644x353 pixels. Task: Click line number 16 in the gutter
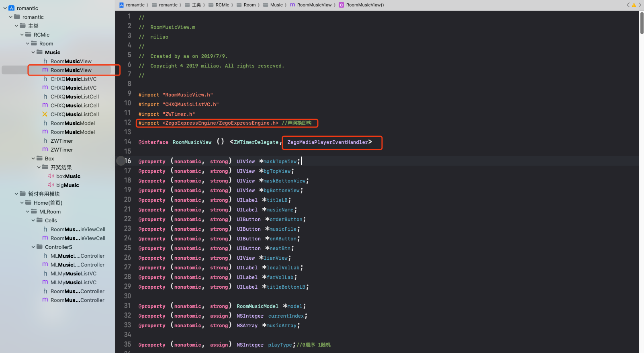pyautogui.click(x=127, y=161)
